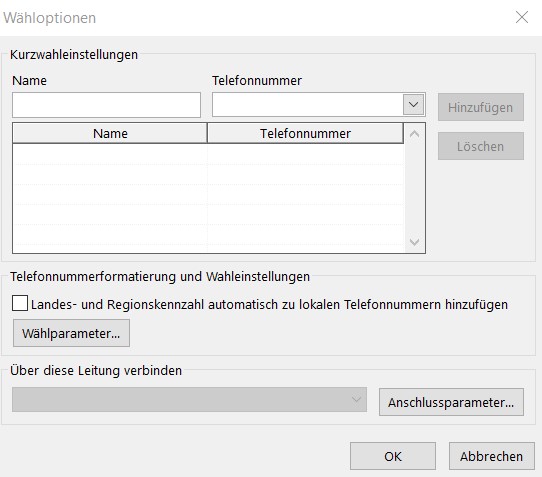Close the Wähloptionen dialog with the X
This screenshot has height=477, width=542.
click(x=522, y=17)
